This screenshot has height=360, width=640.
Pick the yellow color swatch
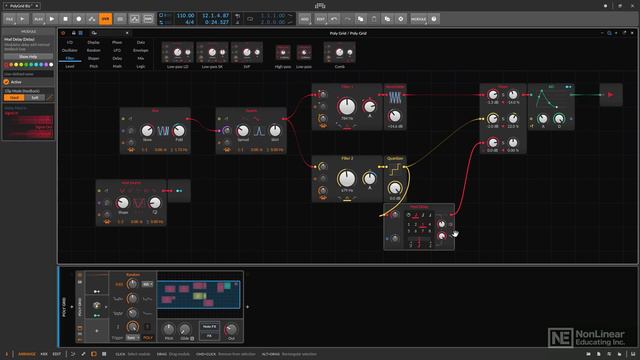tap(16, 64)
